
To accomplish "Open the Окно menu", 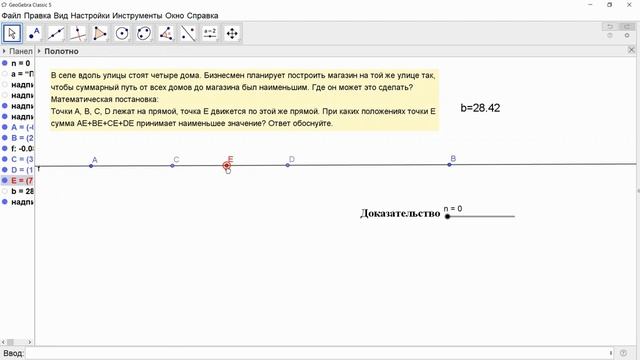I will [x=174, y=16].
